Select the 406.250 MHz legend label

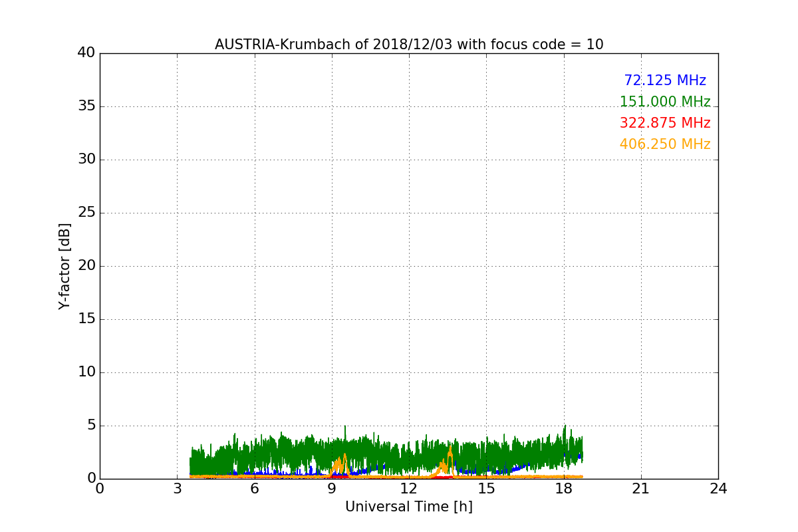pyautogui.click(x=665, y=144)
